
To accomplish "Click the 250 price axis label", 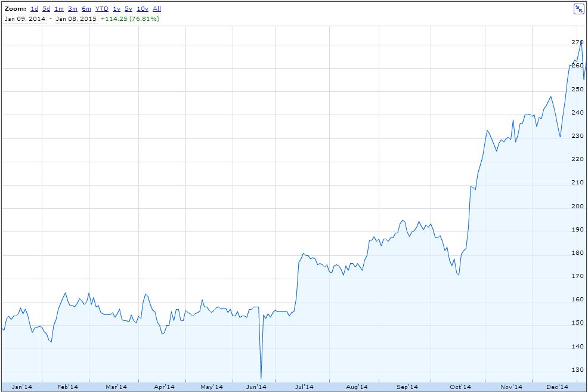I will point(577,89).
